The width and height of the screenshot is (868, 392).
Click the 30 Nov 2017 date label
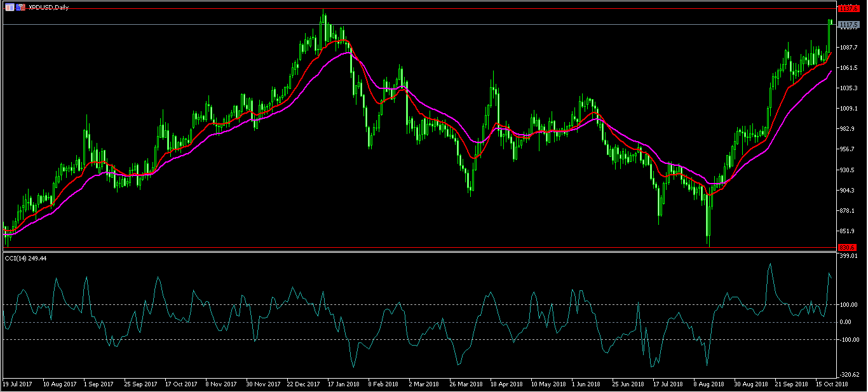point(263,384)
